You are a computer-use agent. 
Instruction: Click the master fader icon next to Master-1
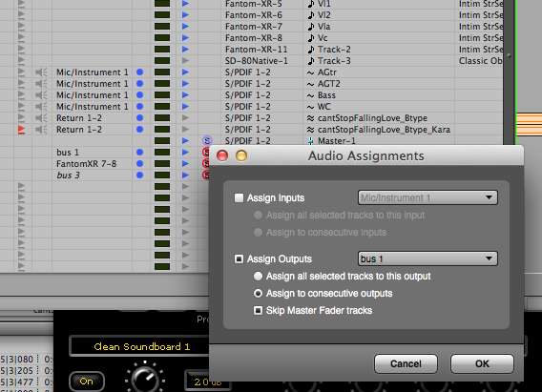pos(310,140)
